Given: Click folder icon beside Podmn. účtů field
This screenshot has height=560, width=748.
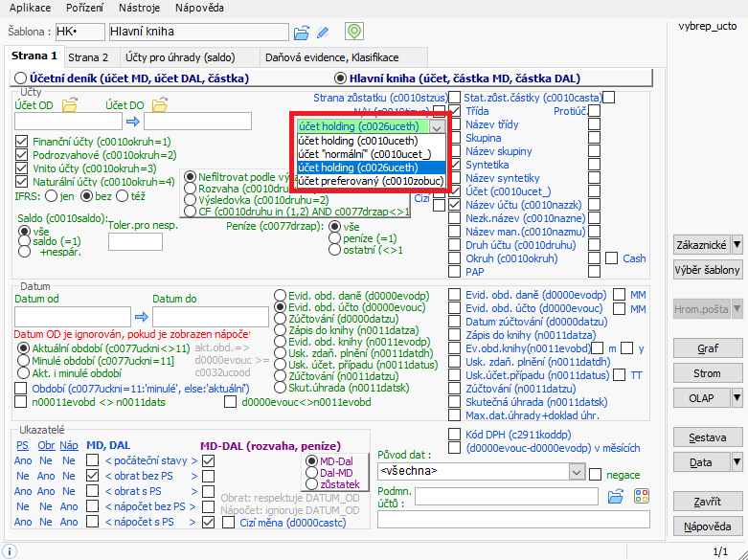Looking at the screenshot, I should tap(617, 496).
